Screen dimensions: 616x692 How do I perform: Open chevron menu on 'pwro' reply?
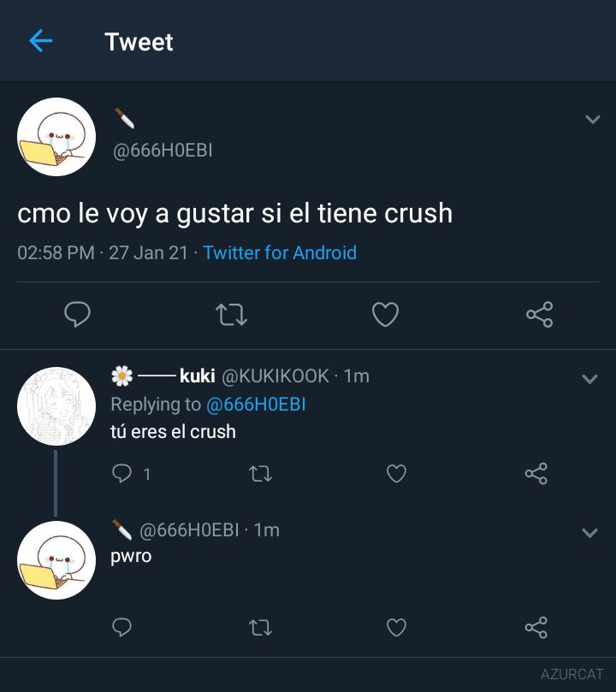coord(590,533)
